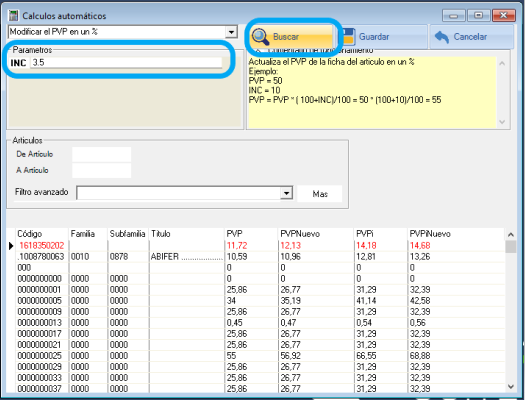
Task: Click the comment box scroll down arrow
Action: click(x=502, y=122)
